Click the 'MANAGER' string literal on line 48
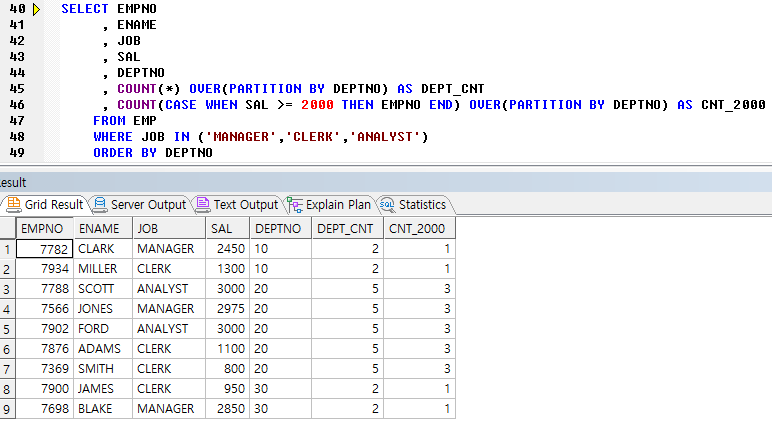 click(241, 136)
